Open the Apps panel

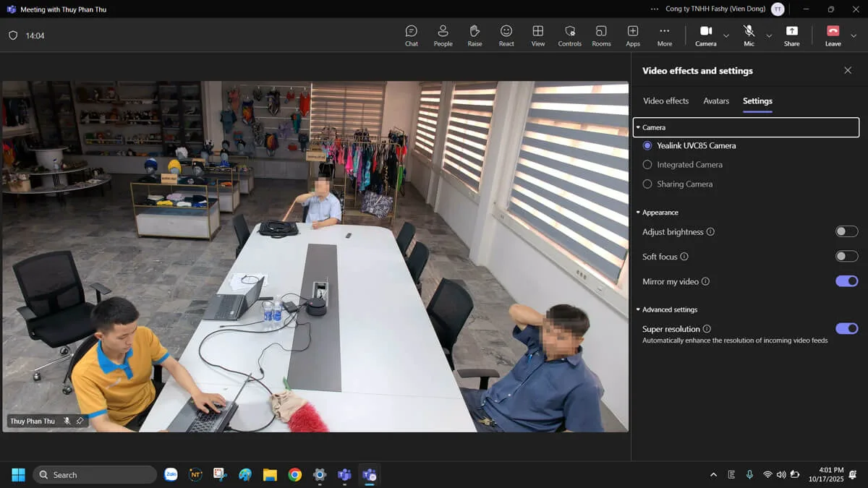click(x=633, y=35)
